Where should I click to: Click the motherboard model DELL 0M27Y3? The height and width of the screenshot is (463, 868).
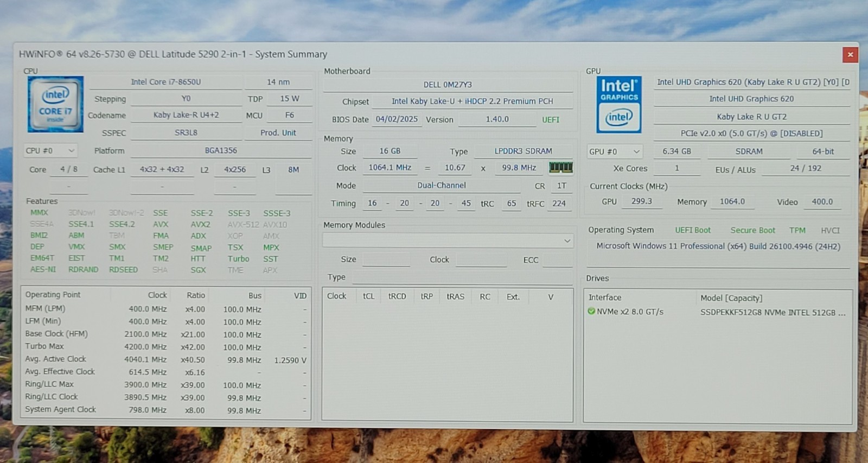(x=448, y=85)
